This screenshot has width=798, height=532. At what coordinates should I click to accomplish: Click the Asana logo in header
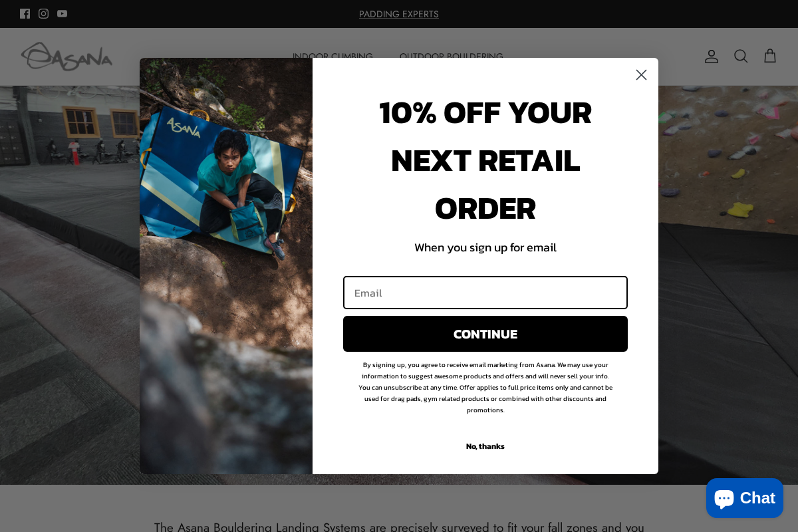click(66, 57)
